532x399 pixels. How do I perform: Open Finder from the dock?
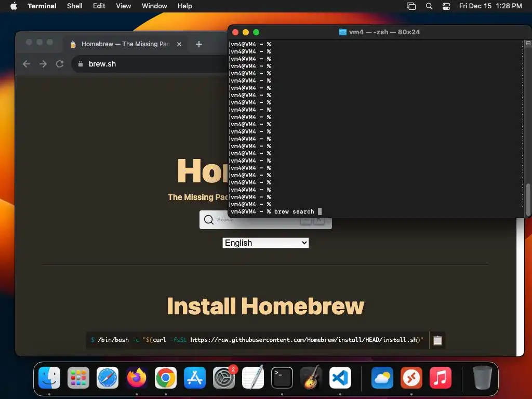(49, 378)
